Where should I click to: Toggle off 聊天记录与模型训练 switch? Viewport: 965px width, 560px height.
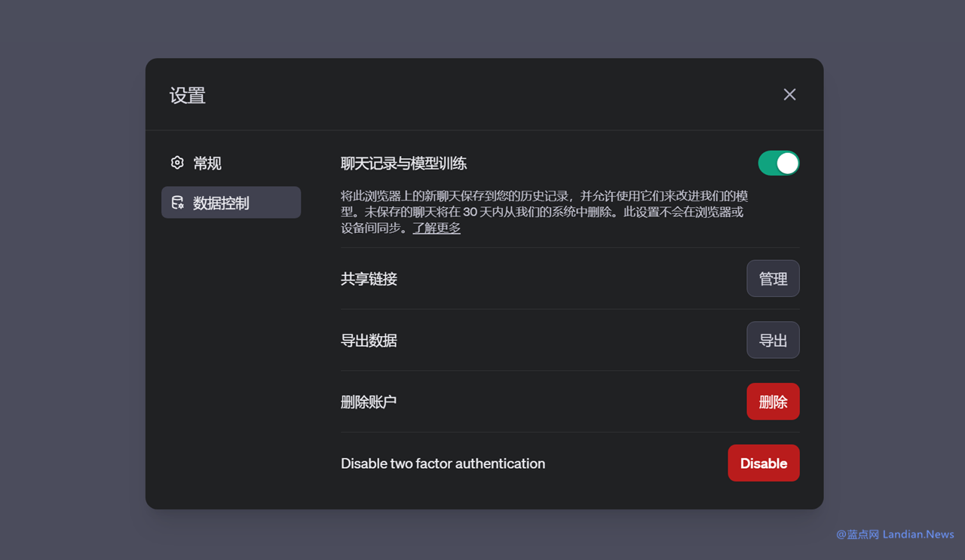(x=778, y=163)
